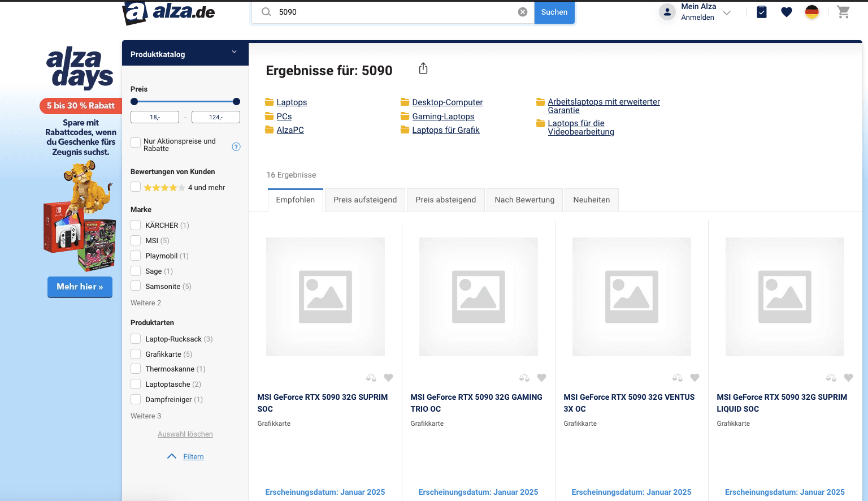
Task: Click the minimum price slider handle
Action: click(x=134, y=102)
